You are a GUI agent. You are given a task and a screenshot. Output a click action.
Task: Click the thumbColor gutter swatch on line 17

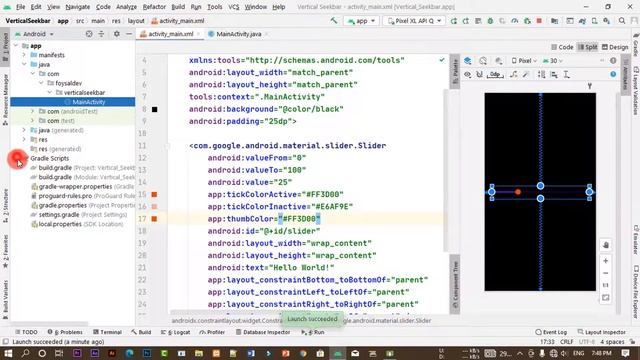tap(154, 219)
